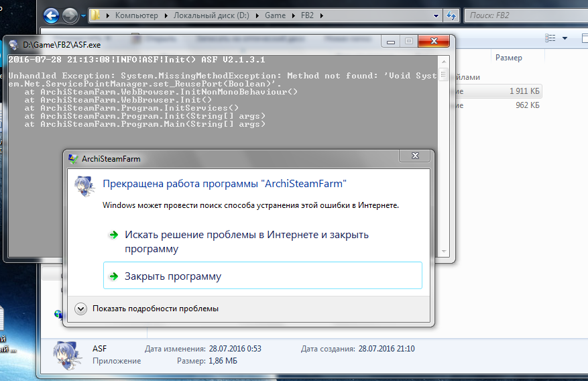Click Показать подробности проблемы label
Screen dimensions: 588x381
point(156,309)
